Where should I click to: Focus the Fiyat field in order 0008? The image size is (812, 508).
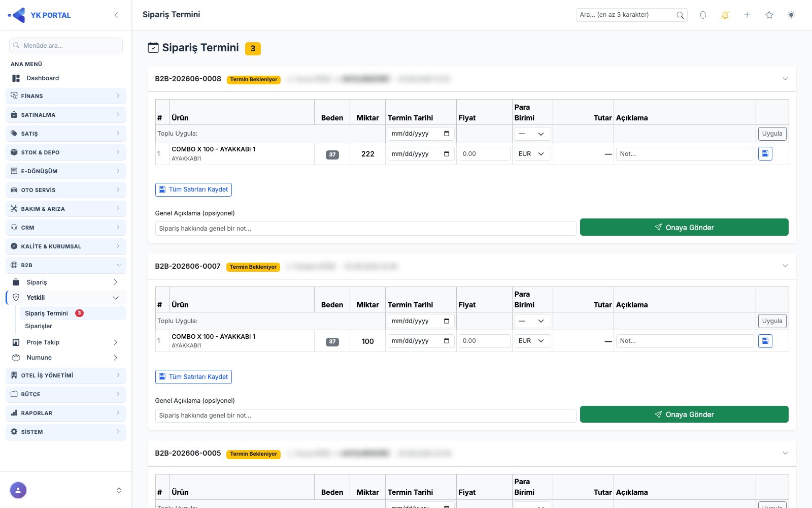point(484,154)
